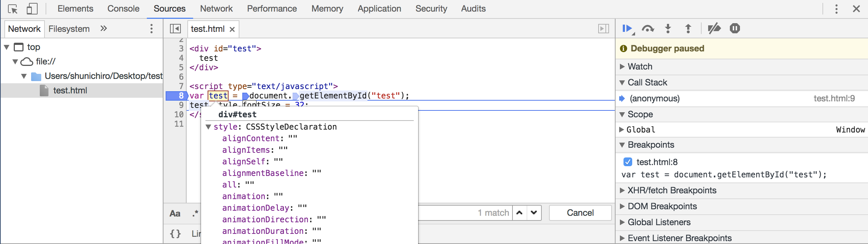The height and width of the screenshot is (244, 868).
Task: Close the test.html editor tab
Action: (232, 29)
